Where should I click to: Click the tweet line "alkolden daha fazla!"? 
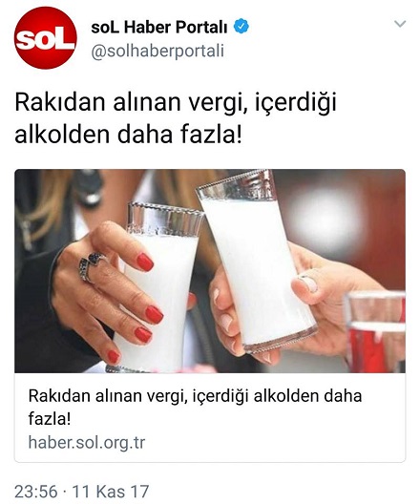128,134
